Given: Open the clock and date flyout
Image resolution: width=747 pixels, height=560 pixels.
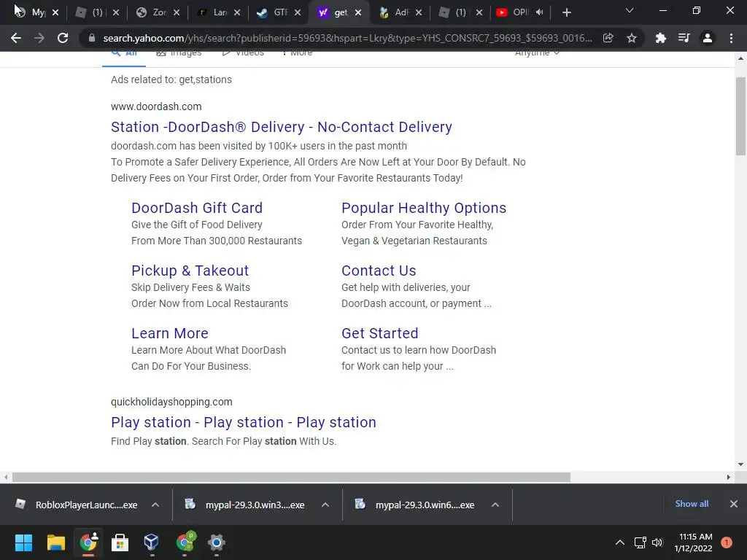Looking at the screenshot, I should tap(694, 542).
